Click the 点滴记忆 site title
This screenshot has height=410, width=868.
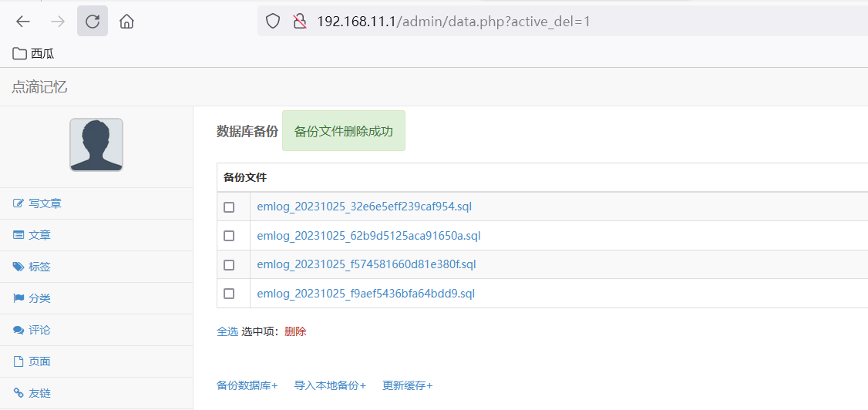pos(39,87)
